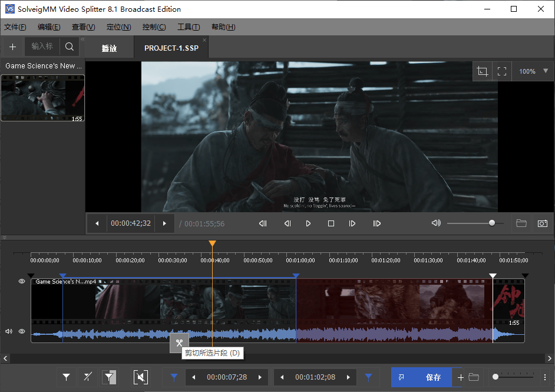Screen dimensions: 555x392
Task: Enter fullscreen preview mode
Action: click(502, 71)
